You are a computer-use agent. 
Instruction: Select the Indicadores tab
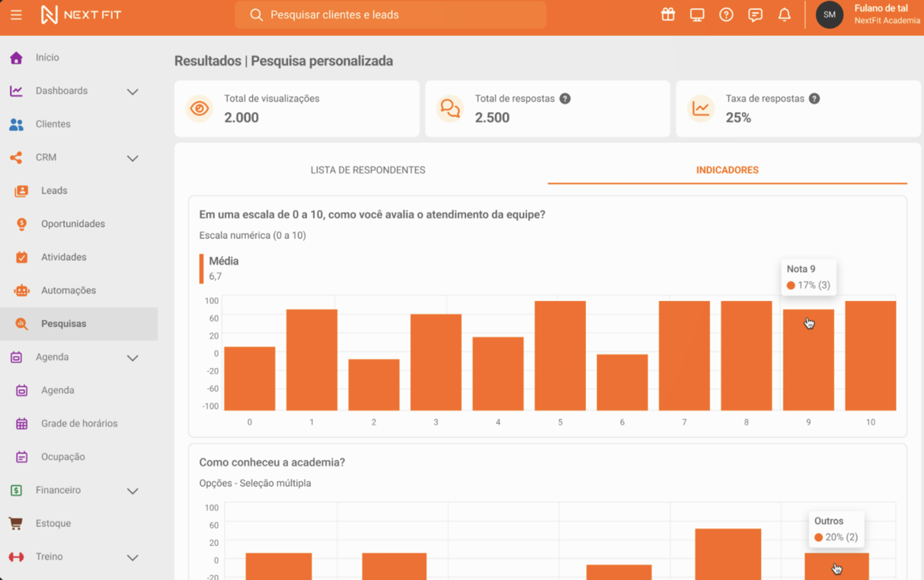tap(727, 170)
